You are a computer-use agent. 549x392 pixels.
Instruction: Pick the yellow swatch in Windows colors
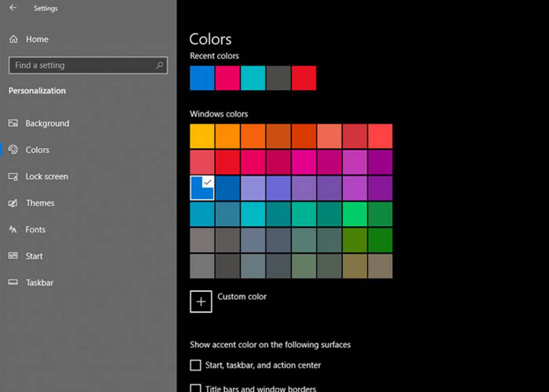[202, 136]
